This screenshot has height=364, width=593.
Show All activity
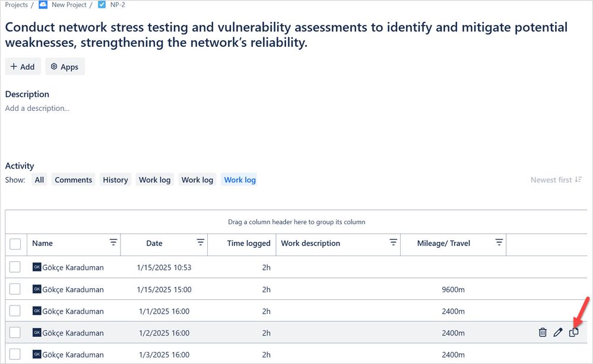(x=39, y=180)
